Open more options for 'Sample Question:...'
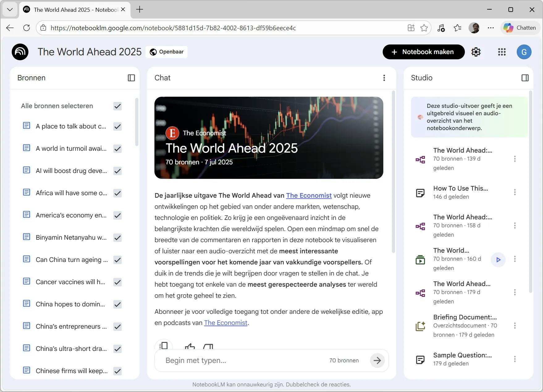The height and width of the screenshot is (392, 543). 515,359
